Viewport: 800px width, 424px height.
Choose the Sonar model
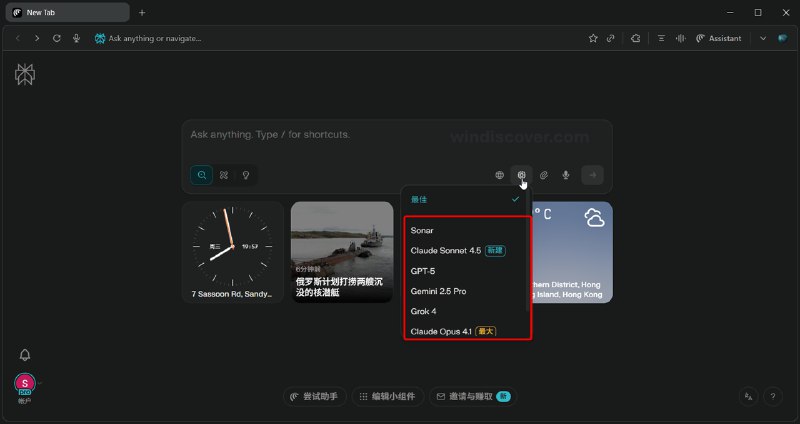pos(465,231)
